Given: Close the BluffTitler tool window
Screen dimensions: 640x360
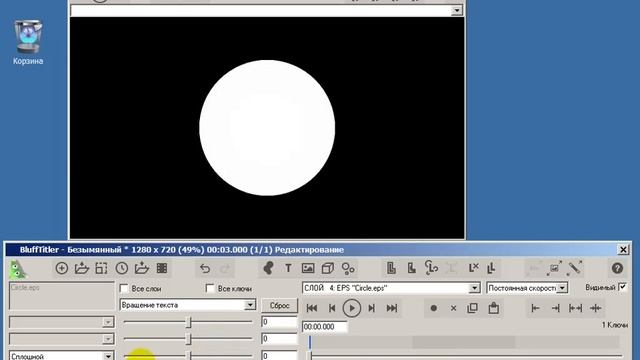Looking at the screenshot, I should [x=623, y=249].
